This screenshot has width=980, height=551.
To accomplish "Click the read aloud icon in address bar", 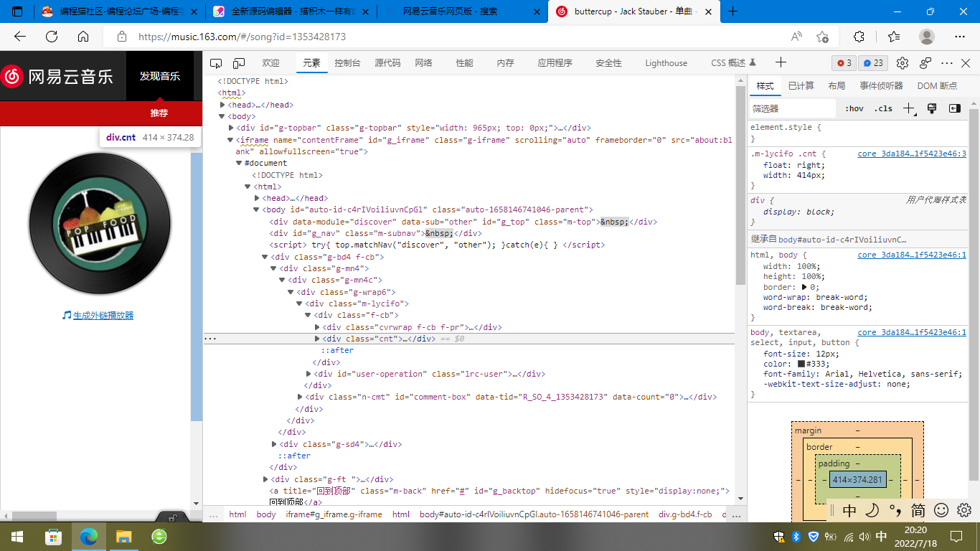I will 796,37.
